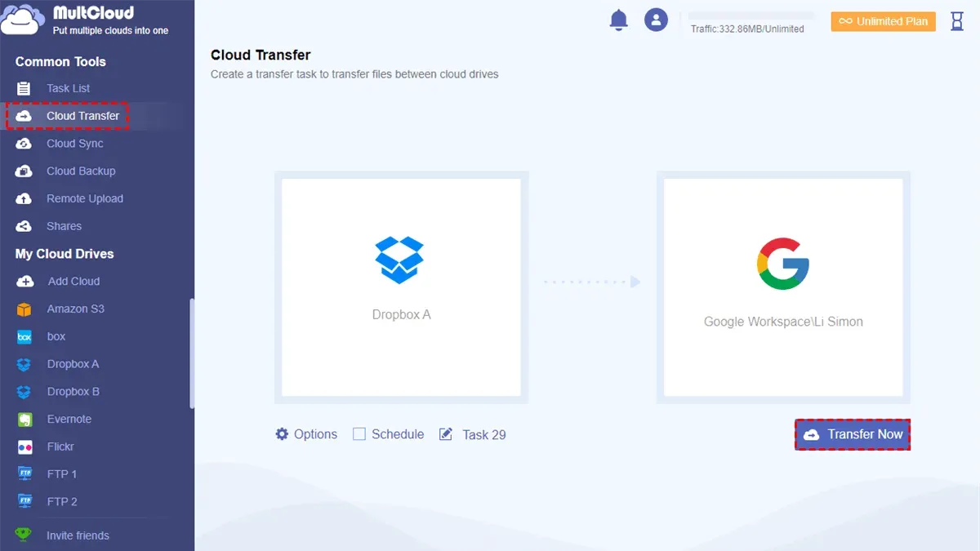The image size is (980, 551).
Task: Click the My Cloud Drives heading
Action: coord(65,254)
